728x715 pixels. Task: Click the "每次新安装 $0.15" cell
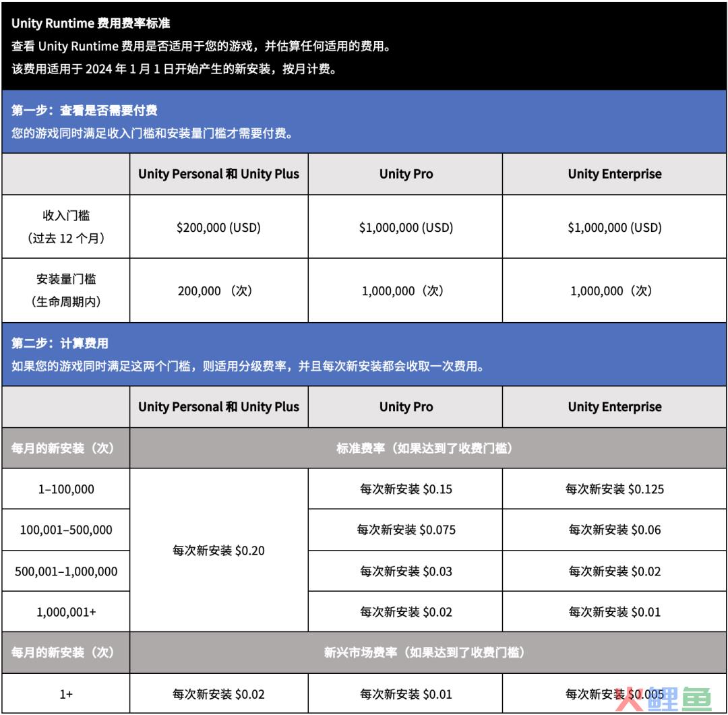(x=406, y=489)
